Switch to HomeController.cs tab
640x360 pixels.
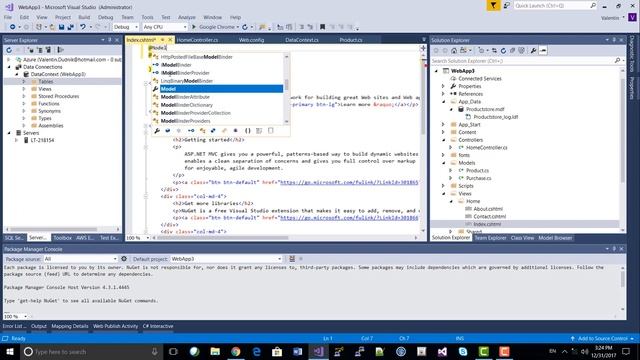pyautogui.click(x=198, y=40)
